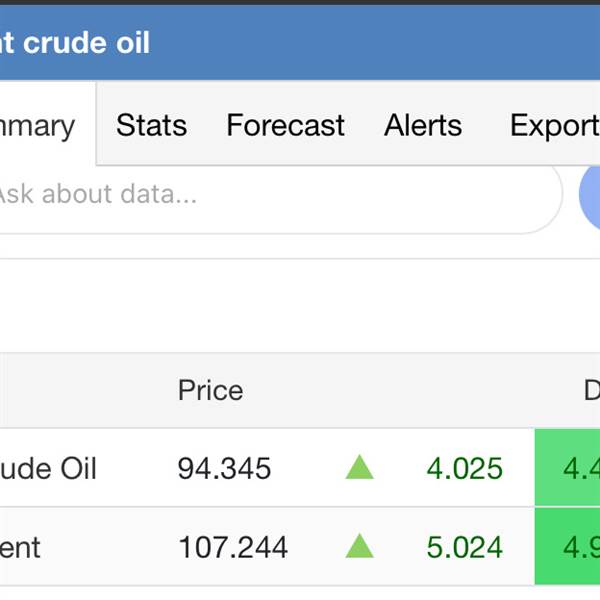Focus the 'Ask about data...' input field
This screenshot has height=600, width=600.
(x=270, y=194)
